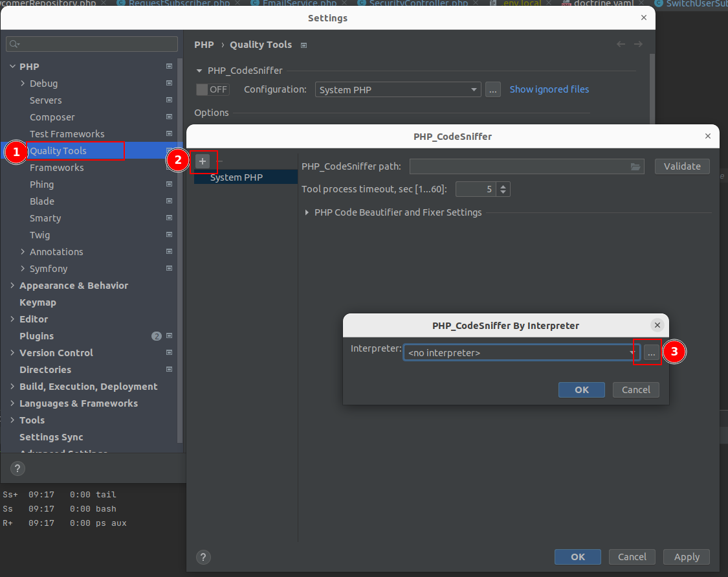This screenshot has width=728, height=577.
Task: Click the add (+) PHP_CodeSniffer configuration button
Action: 203,161
